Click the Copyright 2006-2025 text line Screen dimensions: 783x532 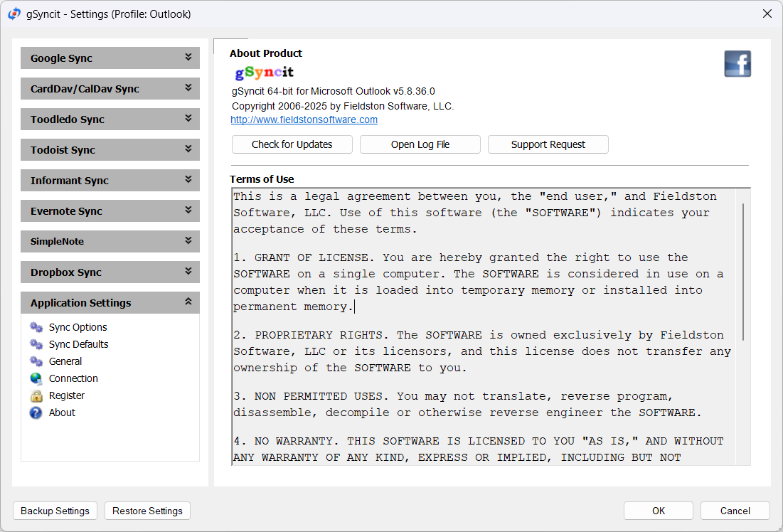[x=343, y=106]
